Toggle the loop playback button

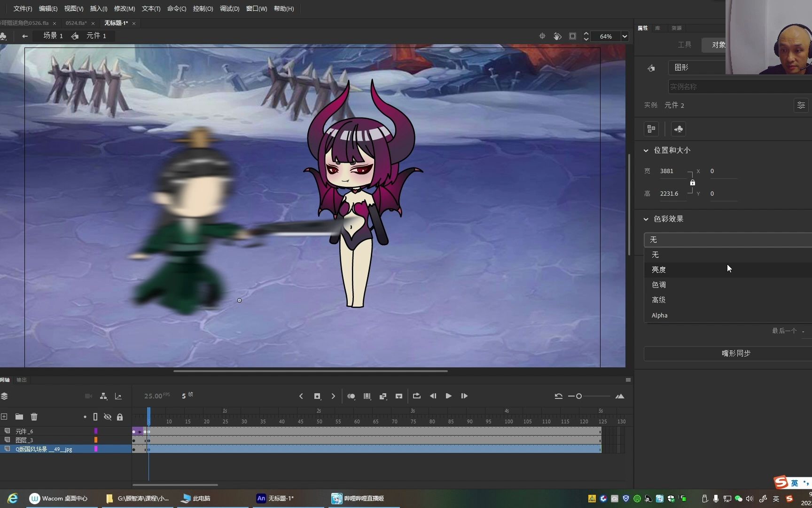[417, 396]
